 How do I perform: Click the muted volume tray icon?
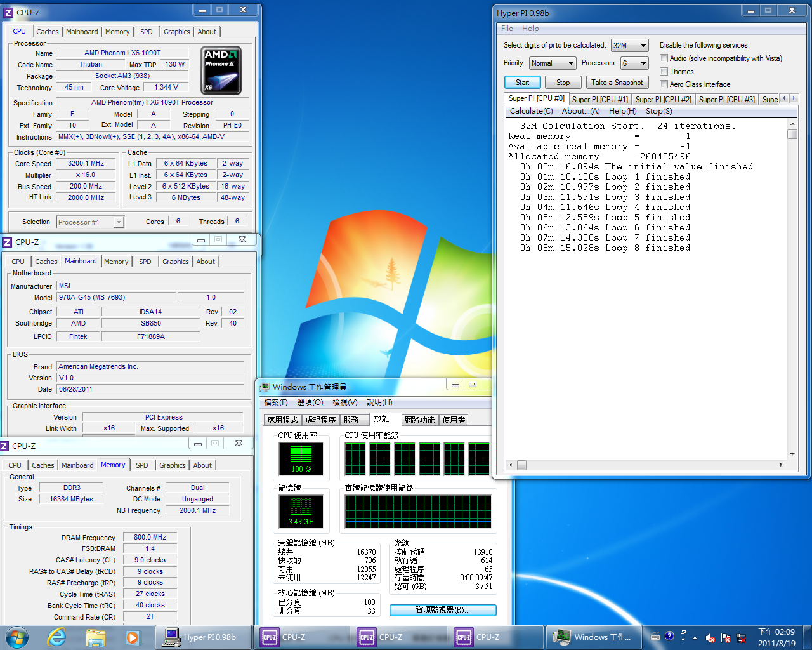(x=710, y=638)
